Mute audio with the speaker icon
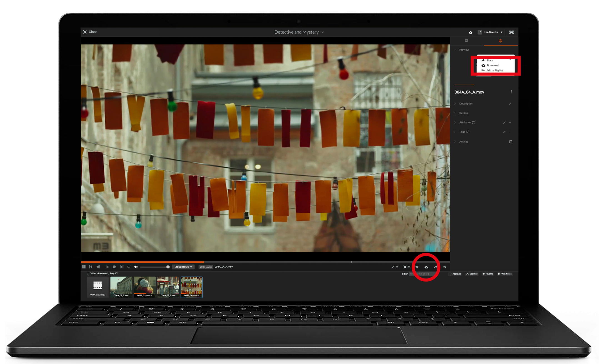The image size is (599, 364). (136, 267)
